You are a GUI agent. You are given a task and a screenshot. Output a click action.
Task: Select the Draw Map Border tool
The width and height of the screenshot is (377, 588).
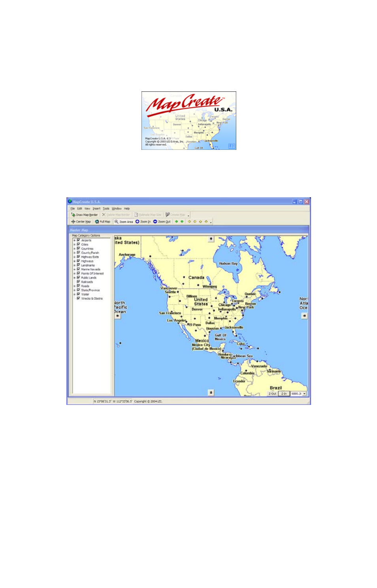[85, 215]
